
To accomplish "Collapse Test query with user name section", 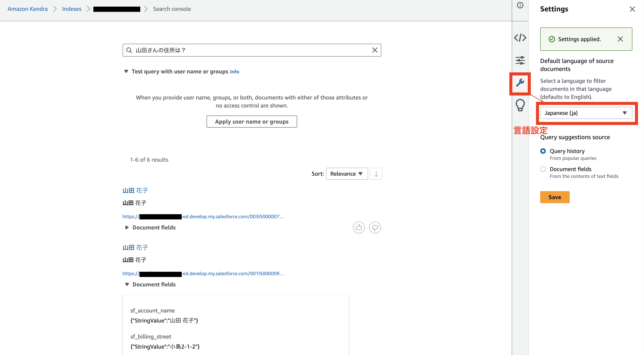I will coord(126,72).
